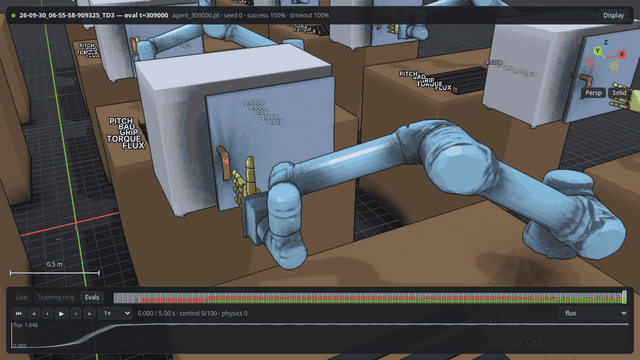Switch to the Live tab
Viewport: 640px width, 360px height.
point(21,297)
